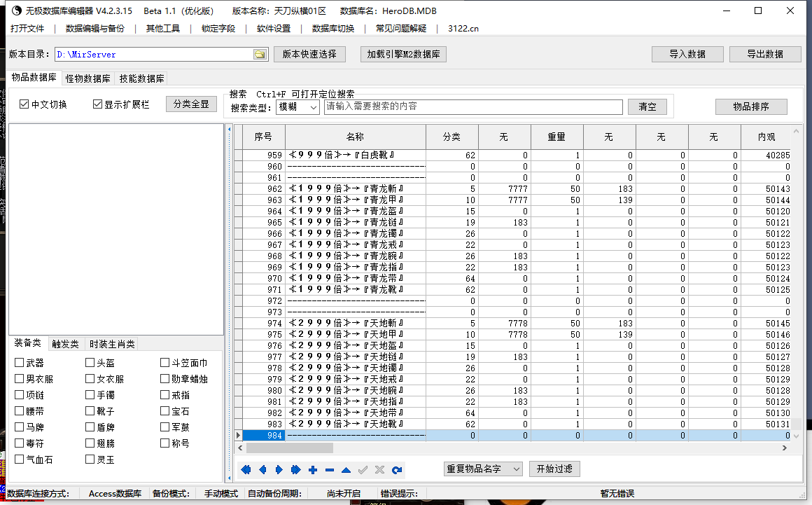The width and height of the screenshot is (812, 505).
Task: Delete current record with minus icon
Action: [330, 470]
